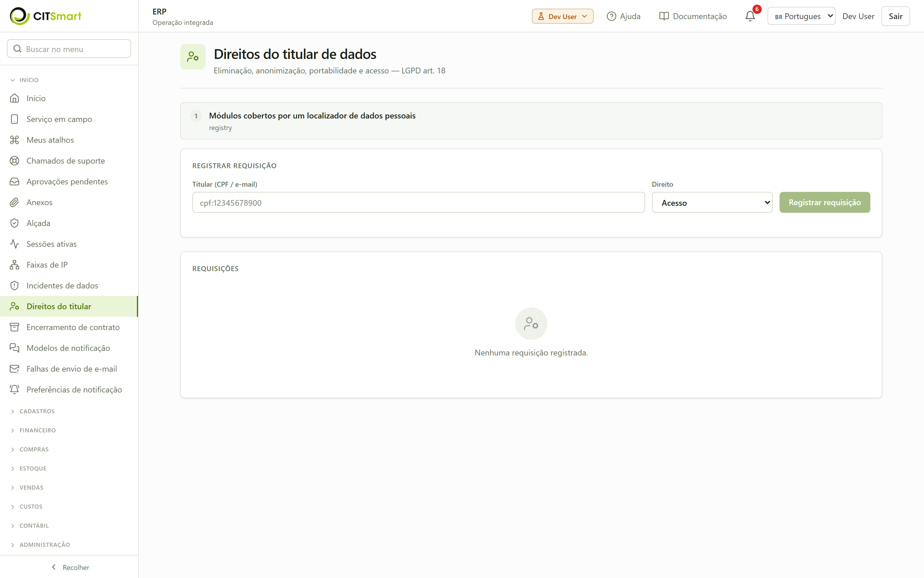Click Início home icon in sidebar
This screenshot has width=924, height=578.
pyautogui.click(x=14, y=98)
